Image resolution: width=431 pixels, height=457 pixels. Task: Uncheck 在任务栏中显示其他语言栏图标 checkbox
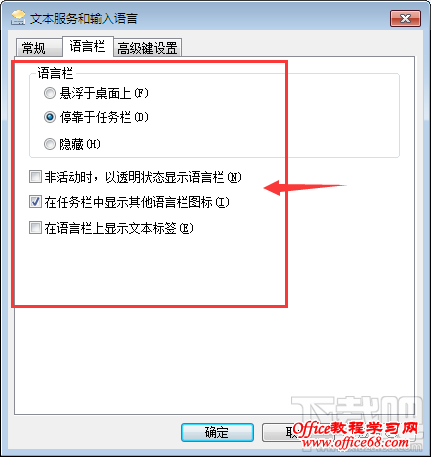pyautogui.click(x=35, y=202)
